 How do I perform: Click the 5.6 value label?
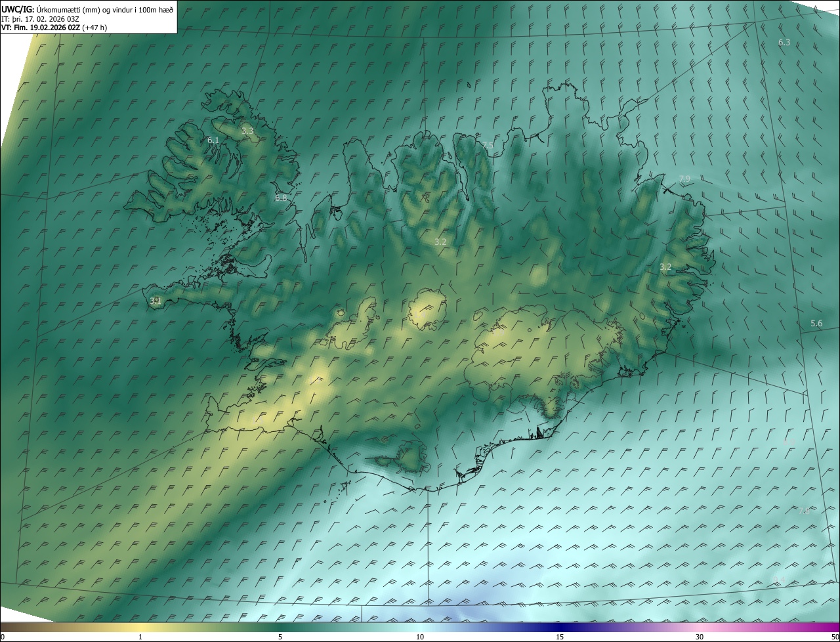816,323
